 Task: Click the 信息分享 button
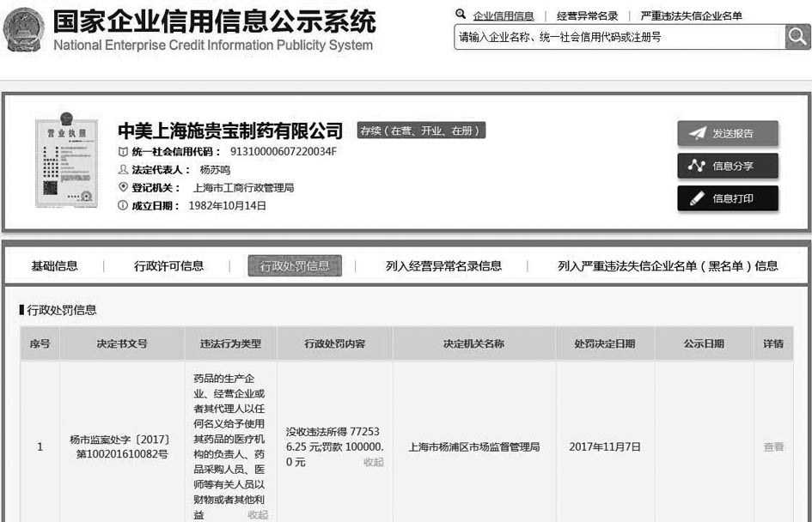pyautogui.click(x=728, y=166)
